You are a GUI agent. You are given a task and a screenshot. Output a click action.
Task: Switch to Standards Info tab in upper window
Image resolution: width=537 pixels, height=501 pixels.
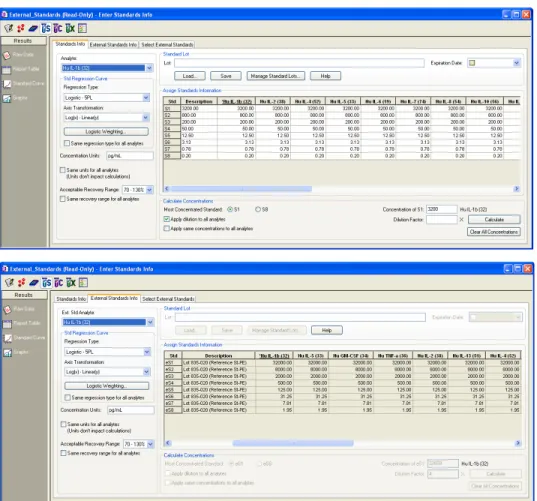click(70, 44)
